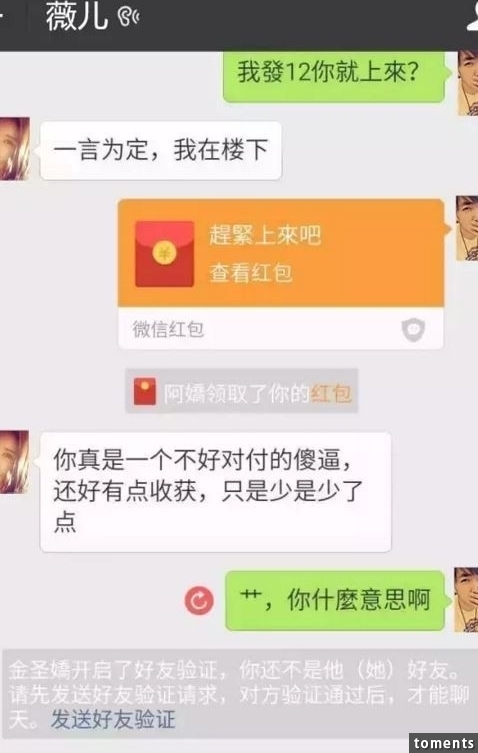Image resolution: width=478 pixels, height=753 pixels.
Task: Open sender avatar beside 我發12你就上來 message
Action: 467,82
